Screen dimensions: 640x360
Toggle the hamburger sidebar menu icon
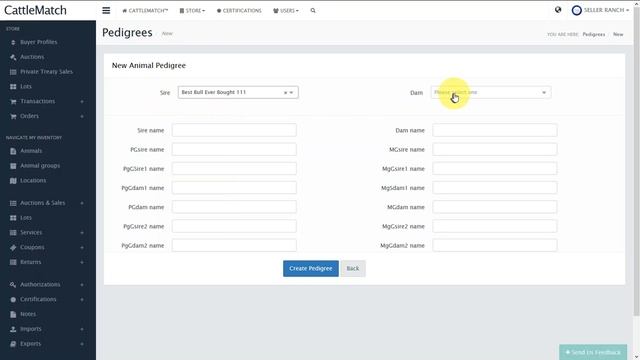(x=106, y=10)
